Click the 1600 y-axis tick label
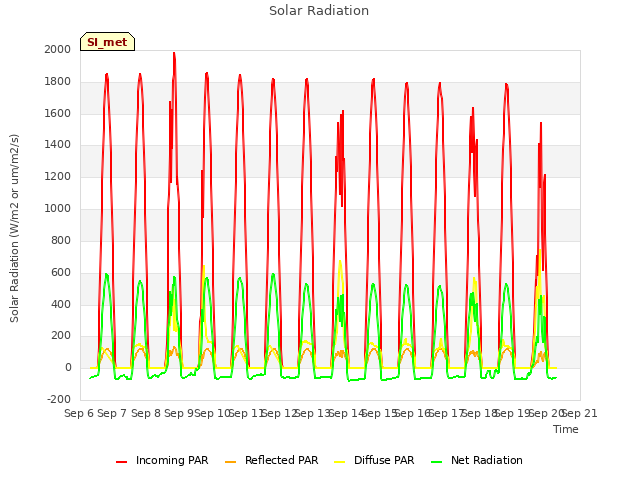 58,113
